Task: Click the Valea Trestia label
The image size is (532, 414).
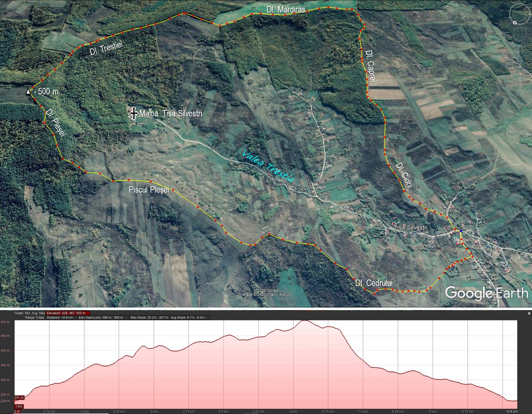Action: click(x=268, y=166)
